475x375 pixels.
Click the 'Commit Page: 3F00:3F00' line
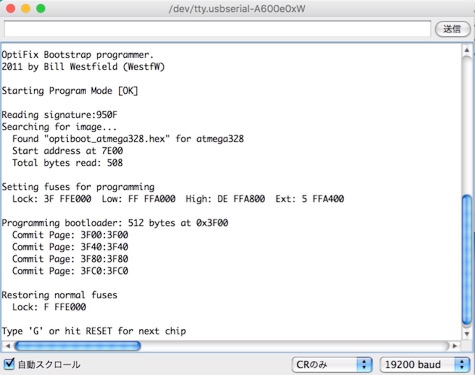click(x=70, y=235)
